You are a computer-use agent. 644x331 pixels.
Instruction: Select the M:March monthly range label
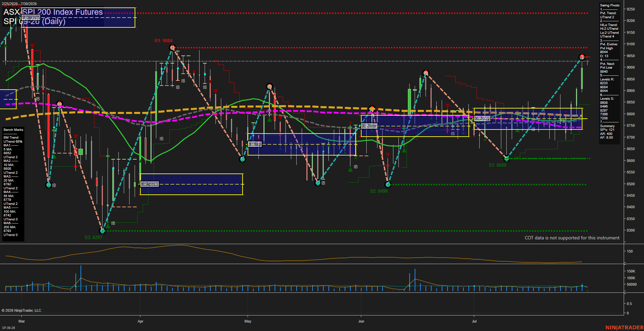coord(31,17)
